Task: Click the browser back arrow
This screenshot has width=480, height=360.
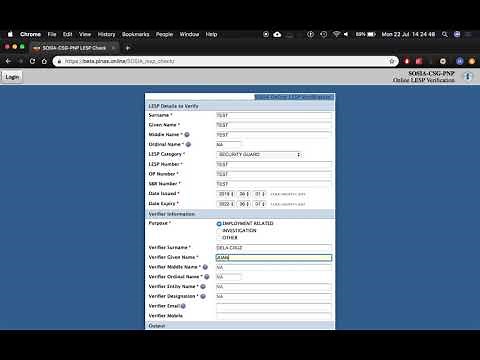Action: [8, 61]
